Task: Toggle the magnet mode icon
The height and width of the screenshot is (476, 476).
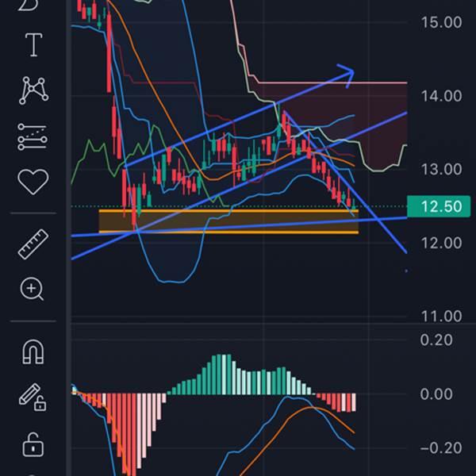Action: pyautogui.click(x=33, y=351)
